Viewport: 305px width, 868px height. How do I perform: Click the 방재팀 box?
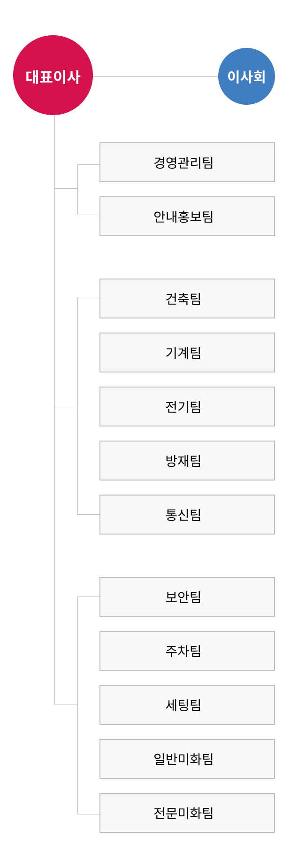coord(187,461)
